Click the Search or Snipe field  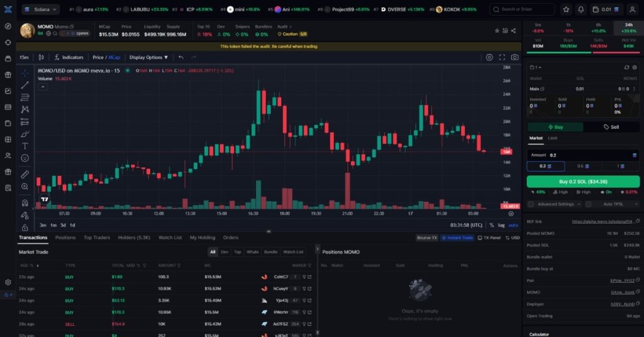pyautogui.click(x=522, y=9)
